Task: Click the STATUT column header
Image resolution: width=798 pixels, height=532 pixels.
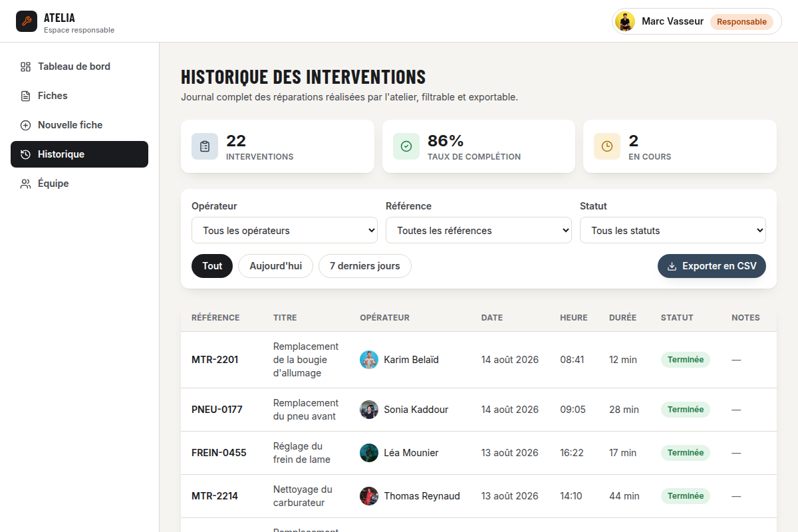Action: [677, 318]
